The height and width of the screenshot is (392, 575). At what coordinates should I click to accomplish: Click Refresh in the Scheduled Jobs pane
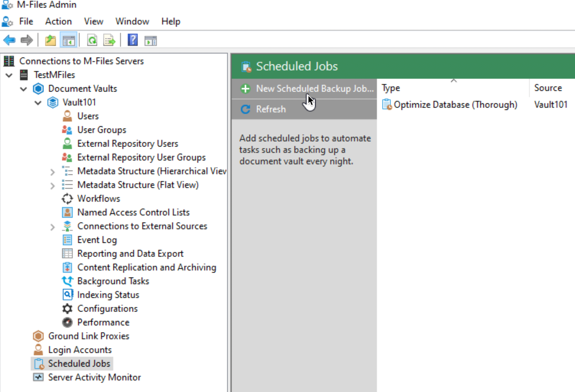(304, 109)
